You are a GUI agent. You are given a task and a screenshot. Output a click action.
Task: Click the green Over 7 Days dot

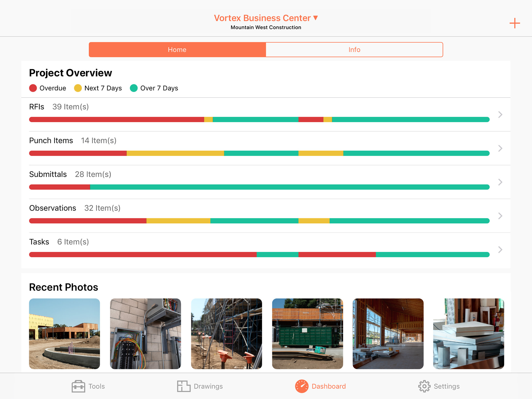tap(134, 88)
